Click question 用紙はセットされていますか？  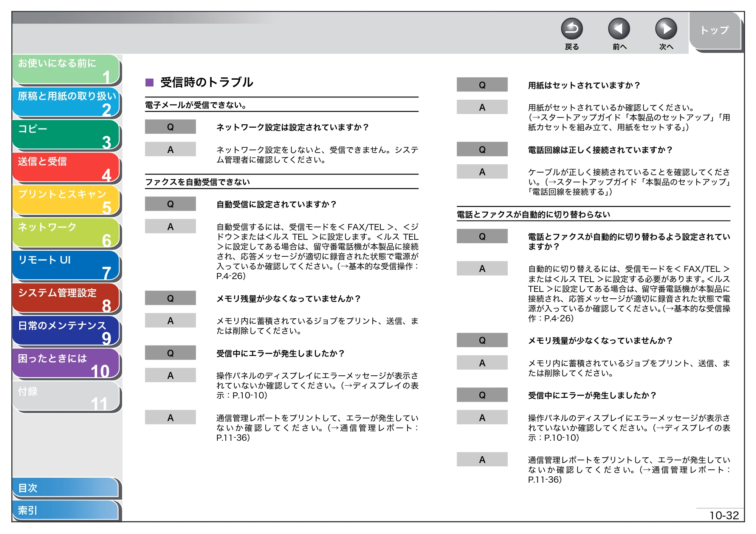pos(584,85)
